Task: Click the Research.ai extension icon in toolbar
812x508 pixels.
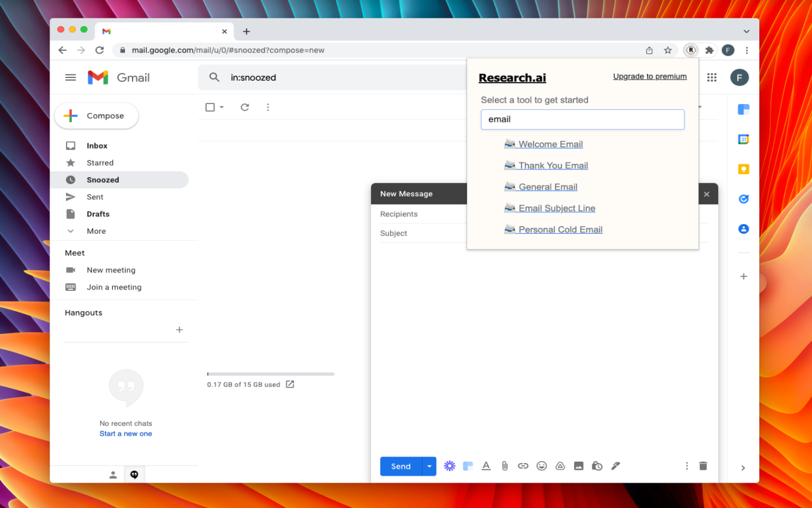Action: click(691, 50)
